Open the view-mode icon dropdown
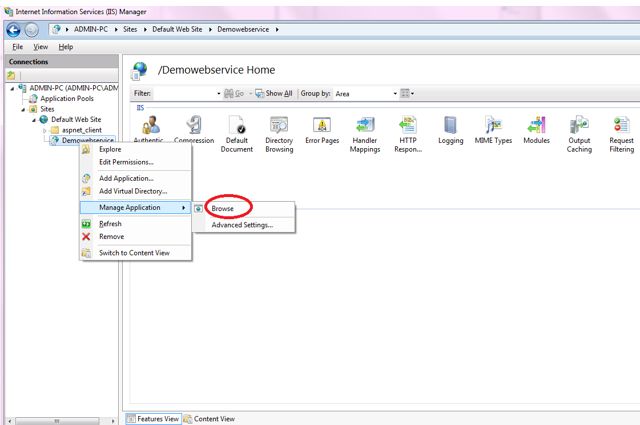The image size is (640, 425). (x=407, y=93)
